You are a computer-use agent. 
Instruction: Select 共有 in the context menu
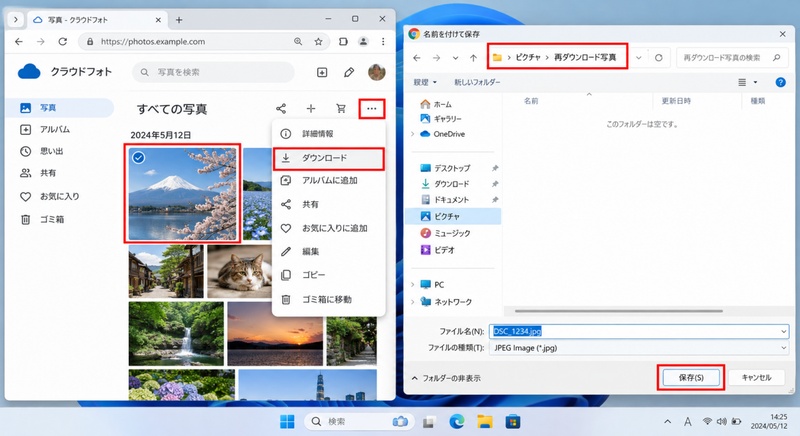pyautogui.click(x=329, y=204)
